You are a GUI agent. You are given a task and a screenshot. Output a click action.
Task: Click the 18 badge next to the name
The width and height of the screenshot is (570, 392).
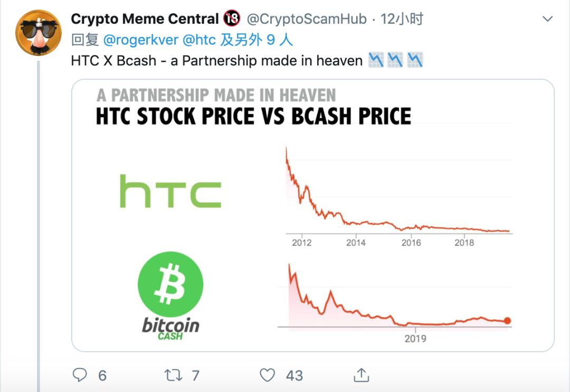click(232, 19)
